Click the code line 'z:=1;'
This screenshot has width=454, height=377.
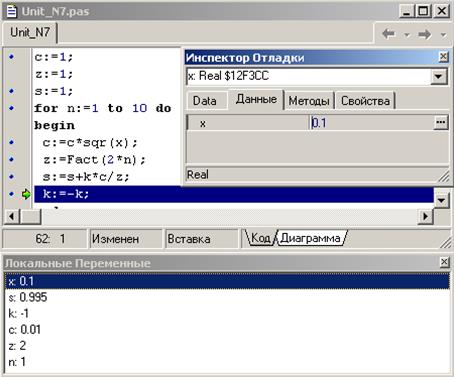coord(54,74)
